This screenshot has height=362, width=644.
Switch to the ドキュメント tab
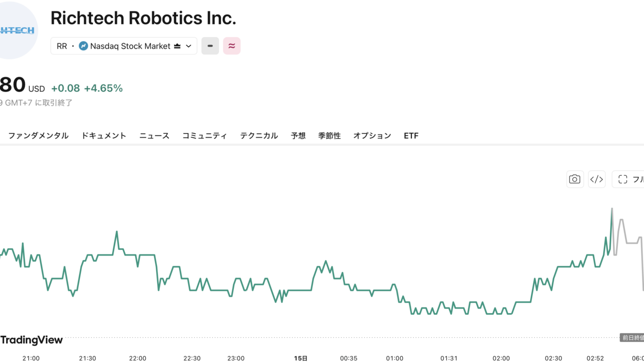point(104,136)
